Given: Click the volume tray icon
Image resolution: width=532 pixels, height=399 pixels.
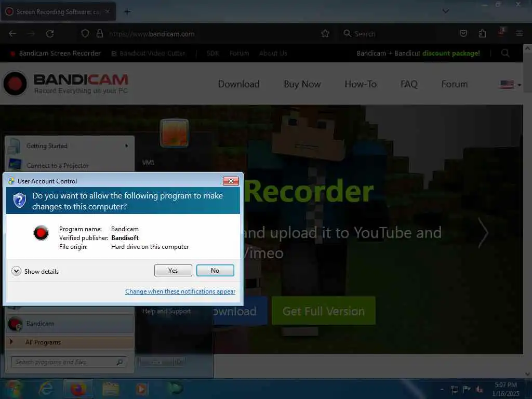Looking at the screenshot, I should [x=480, y=389].
